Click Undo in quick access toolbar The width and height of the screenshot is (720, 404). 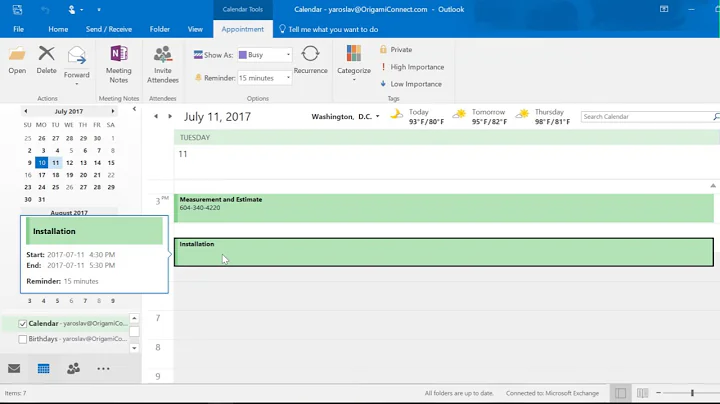coord(45,9)
